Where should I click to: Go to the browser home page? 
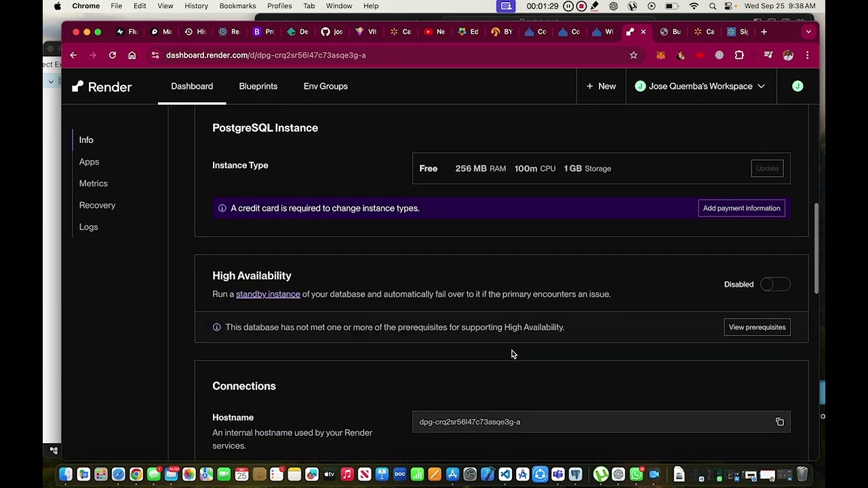click(x=132, y=55)
